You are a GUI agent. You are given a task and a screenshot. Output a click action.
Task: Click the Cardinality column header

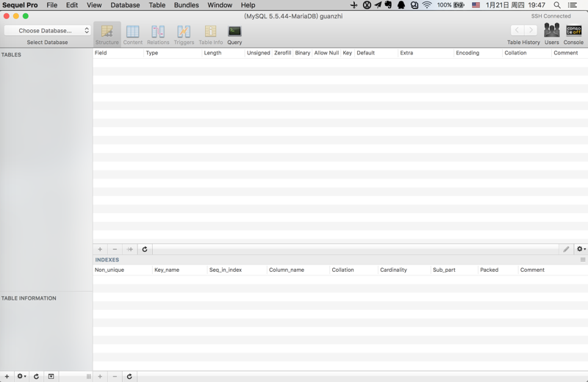click(404, 270)
